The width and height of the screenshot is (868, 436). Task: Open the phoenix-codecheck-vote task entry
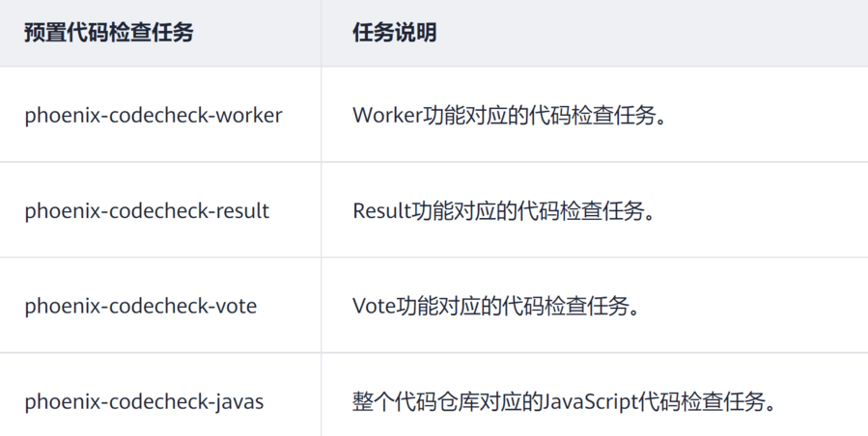tap(141, 306)
